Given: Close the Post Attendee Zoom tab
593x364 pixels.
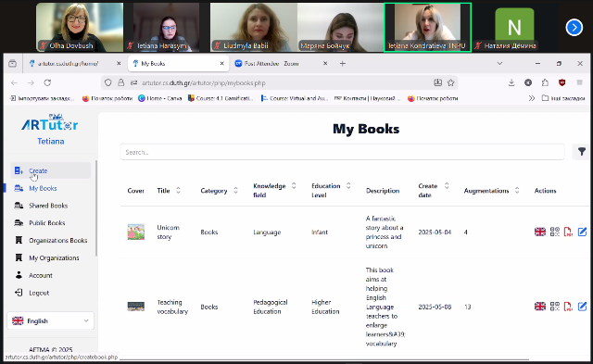Looking at the screenshot, I should coord(325,64).
